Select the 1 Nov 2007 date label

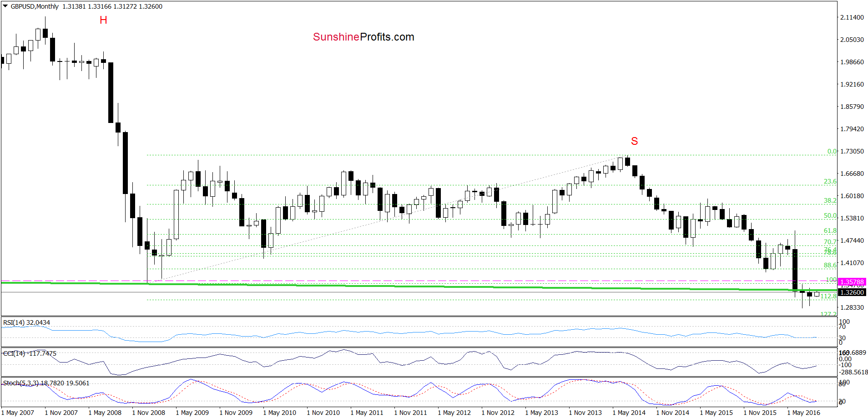[61, 413]
